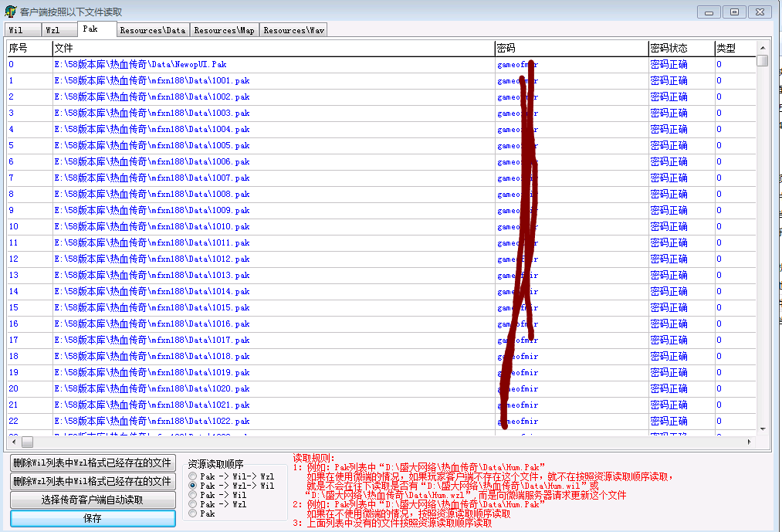Screen dimensions: 782x532
Task: Click 选择传奇客户端自动读取 button
Action: click(93, 500)
